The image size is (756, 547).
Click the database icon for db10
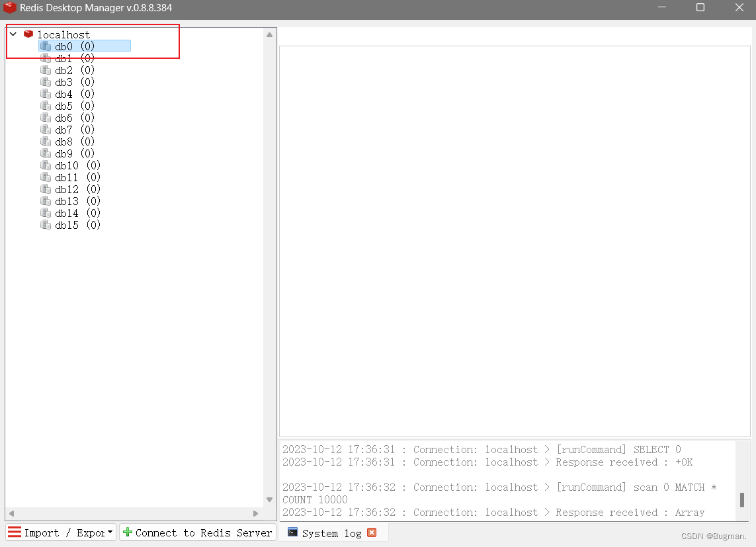(46, 165)
